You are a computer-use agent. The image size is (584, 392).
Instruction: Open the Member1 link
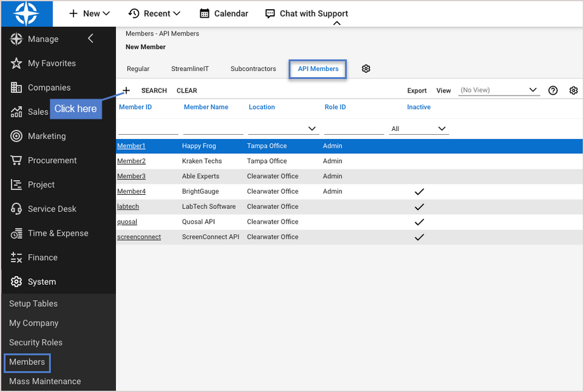click(x=131, y=146)
